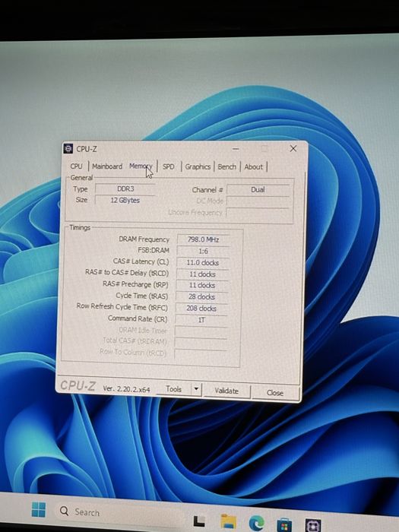
Task: Click the Tools button
Action: click(x=173, y=389)
